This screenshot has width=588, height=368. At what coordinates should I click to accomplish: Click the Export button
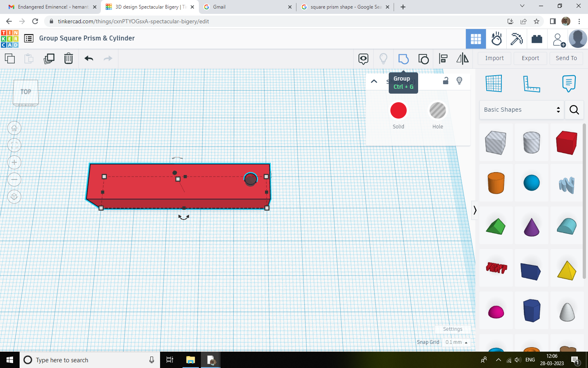pyautogui.click(x=530, y=58)
